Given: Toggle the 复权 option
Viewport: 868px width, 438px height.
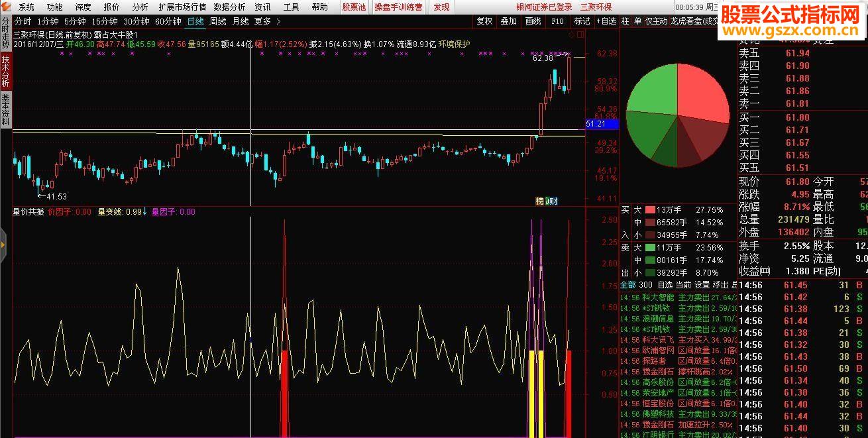Looking at the screenshot, I should (x=484, y=21).
